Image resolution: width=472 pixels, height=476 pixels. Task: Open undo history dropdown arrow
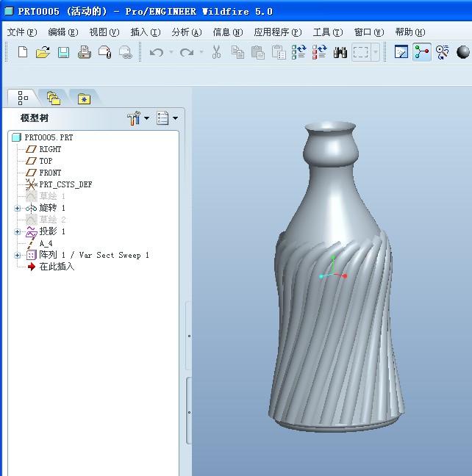pos(171,52)
